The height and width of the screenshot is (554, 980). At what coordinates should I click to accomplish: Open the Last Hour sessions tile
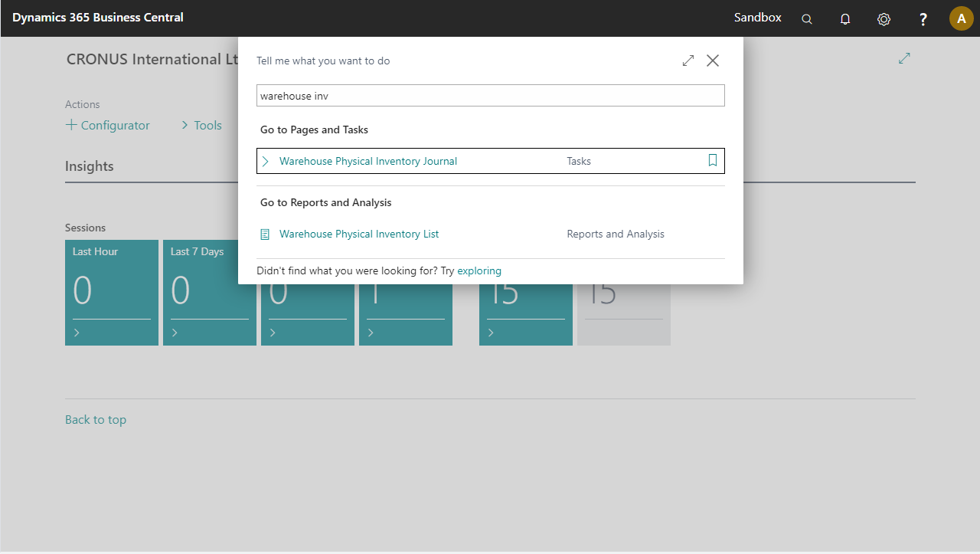pyautogui.click(x=112, y=293)
